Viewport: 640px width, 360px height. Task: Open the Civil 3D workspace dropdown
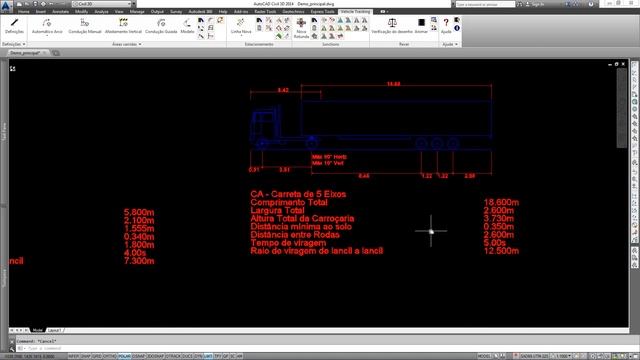pyautogui.click(x=102, y=4)
